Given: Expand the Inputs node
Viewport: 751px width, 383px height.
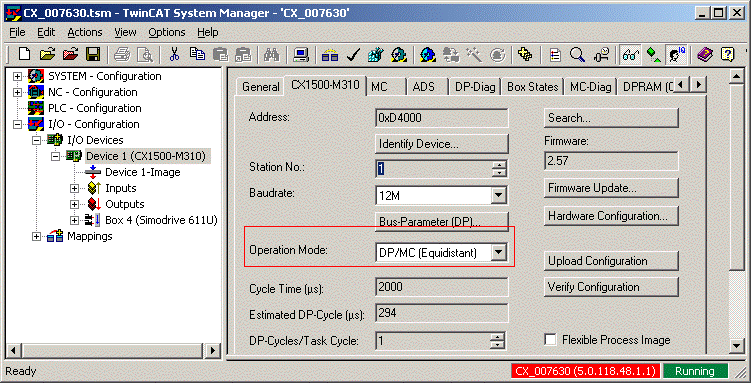Looking at the screenshot, I should point(74,188).
